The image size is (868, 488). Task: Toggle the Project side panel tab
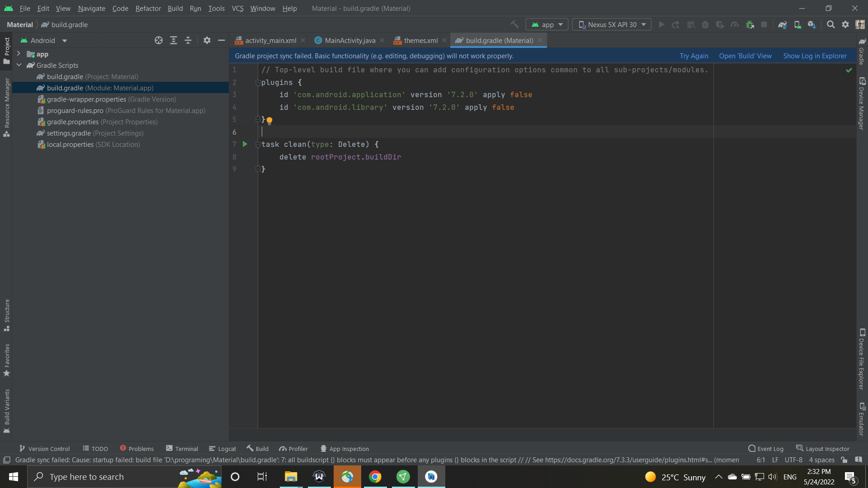[7, 50]
